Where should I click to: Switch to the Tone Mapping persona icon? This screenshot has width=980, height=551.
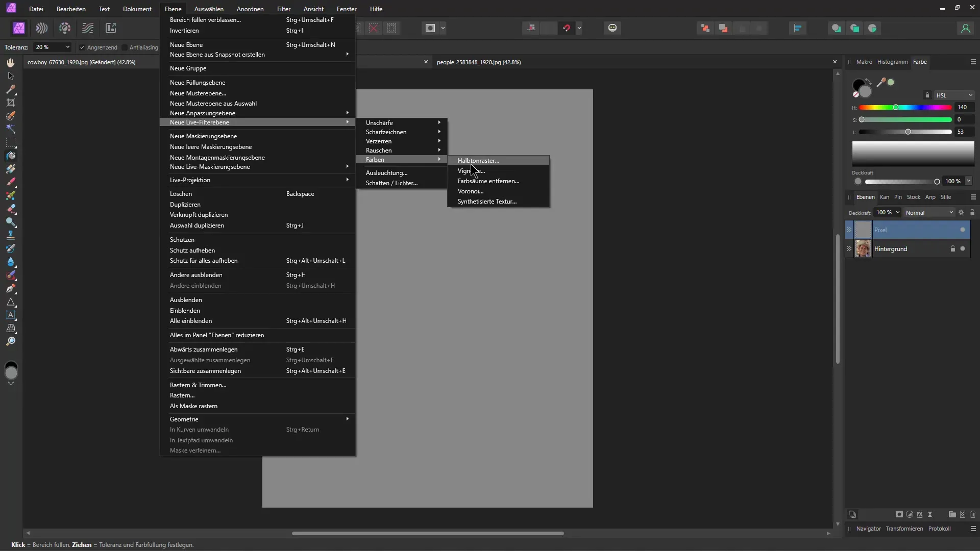[x=88, y=28]
